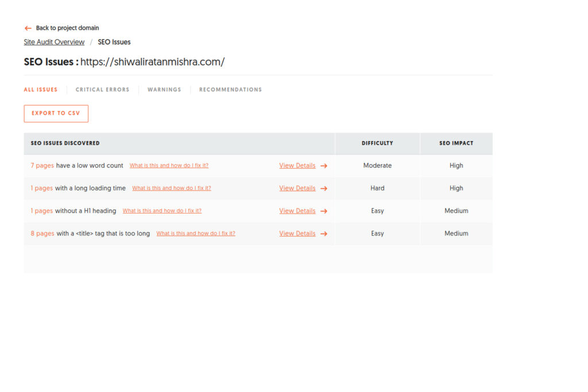Click '1 pages' in long loading time row

[41, 188]
